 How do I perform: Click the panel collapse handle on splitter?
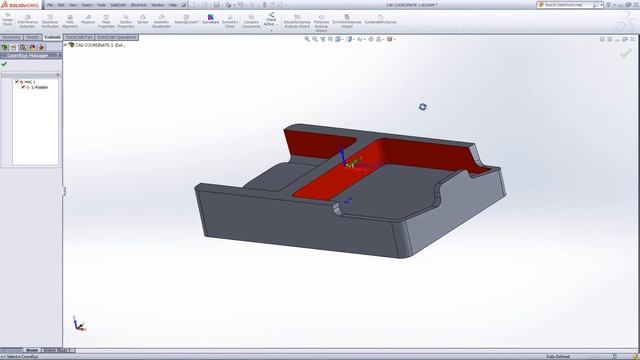tap(64, 191)
